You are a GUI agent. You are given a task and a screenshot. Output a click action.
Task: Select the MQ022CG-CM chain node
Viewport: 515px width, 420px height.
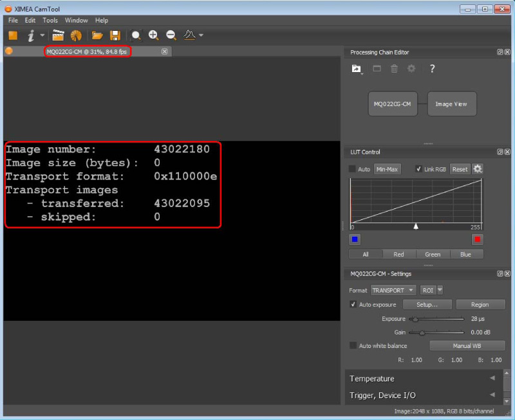point(393,104)
